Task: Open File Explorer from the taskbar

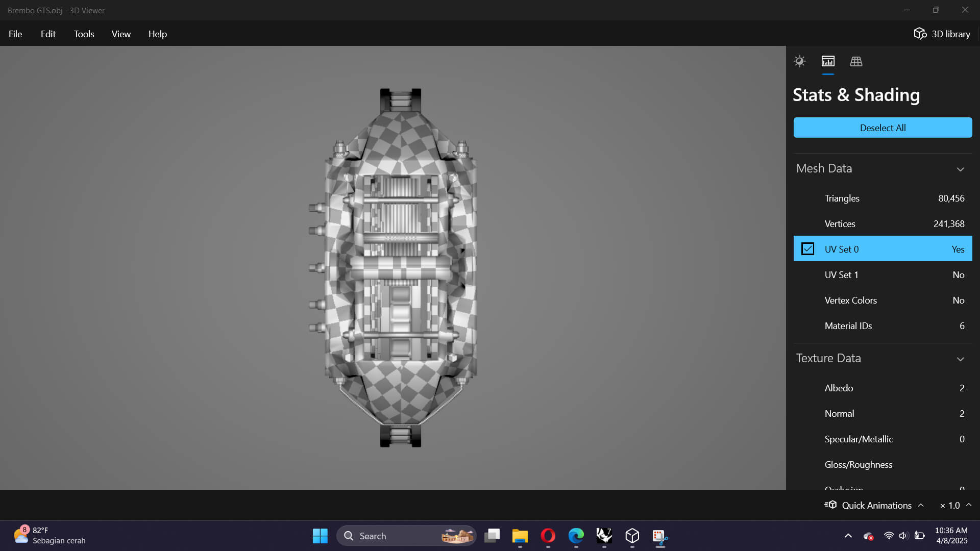Action: click(520, 536)
